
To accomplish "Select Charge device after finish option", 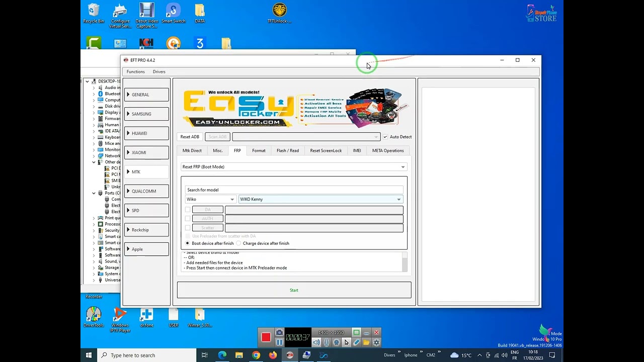I will click(x=239, y=243).
